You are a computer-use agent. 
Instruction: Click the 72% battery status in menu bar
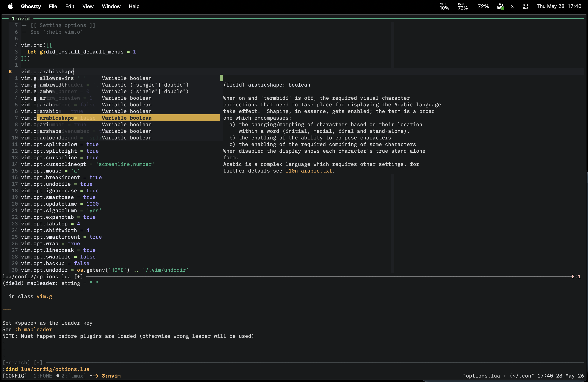click(x=483, y=6)
